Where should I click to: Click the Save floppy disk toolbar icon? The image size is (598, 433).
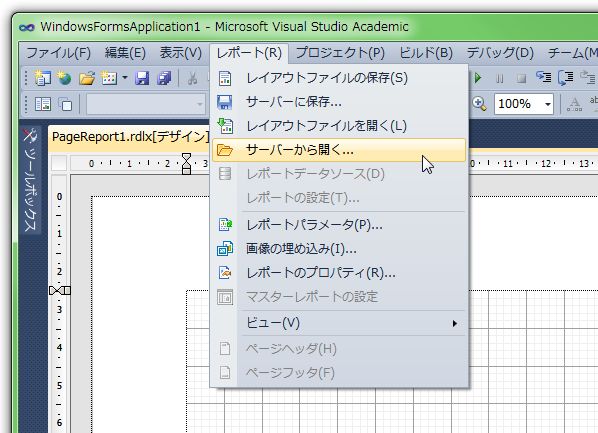tap(142, 78)
